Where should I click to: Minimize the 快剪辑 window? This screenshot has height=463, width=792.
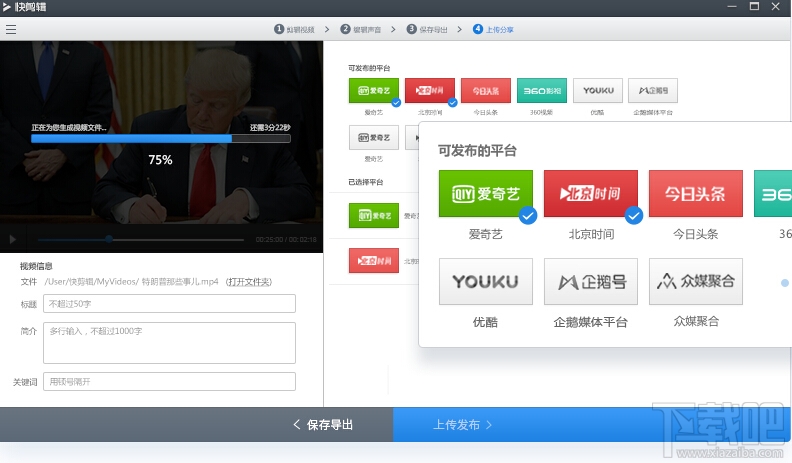point(732,7)
